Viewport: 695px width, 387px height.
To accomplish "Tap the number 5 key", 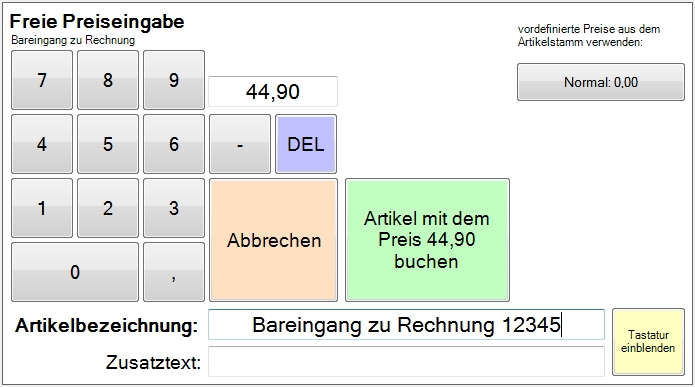I will click(108, 144).
